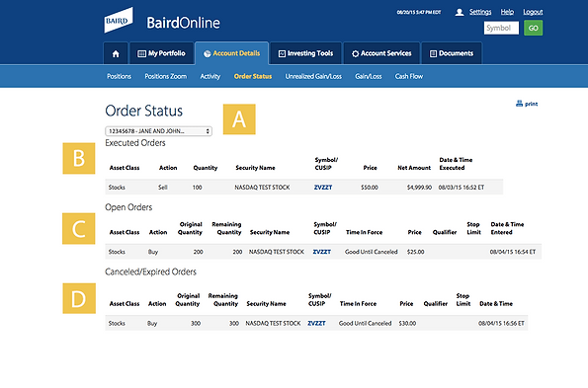
Task: Open the Account Services tab
Action: pos(381,53)
